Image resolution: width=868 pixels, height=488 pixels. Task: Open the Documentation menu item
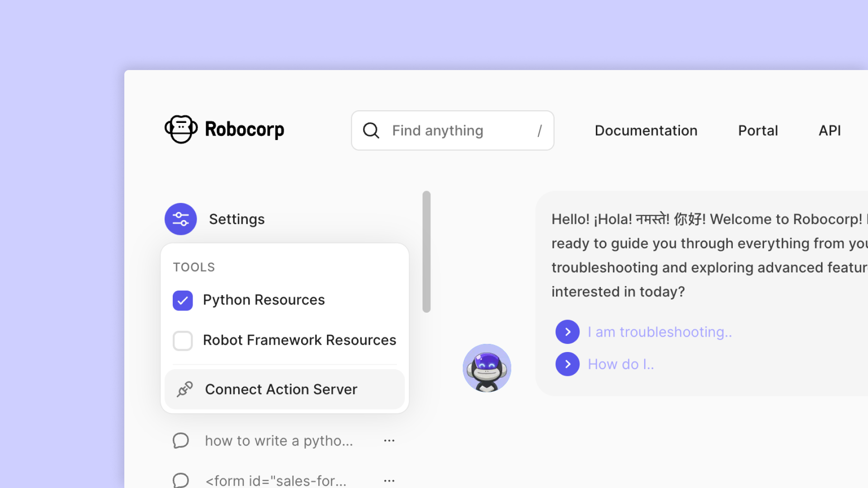646,131
